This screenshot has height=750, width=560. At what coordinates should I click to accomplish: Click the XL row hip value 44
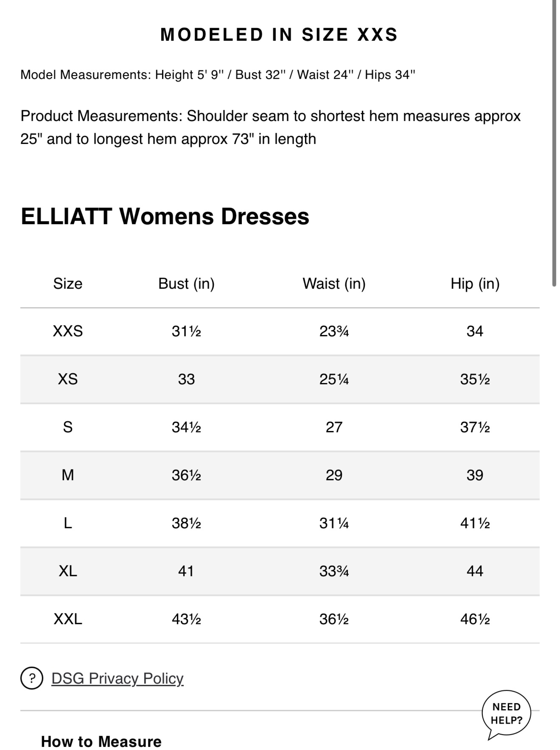point(475,571)
